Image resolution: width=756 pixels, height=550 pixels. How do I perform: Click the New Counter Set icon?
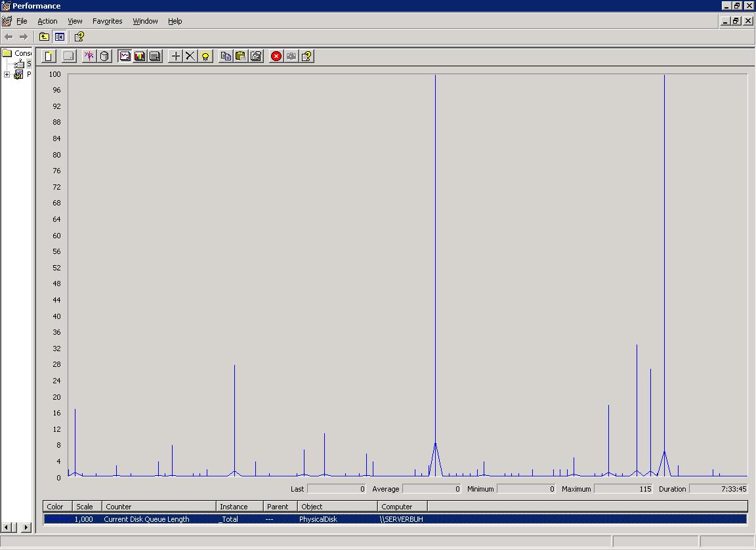(49, 56)
